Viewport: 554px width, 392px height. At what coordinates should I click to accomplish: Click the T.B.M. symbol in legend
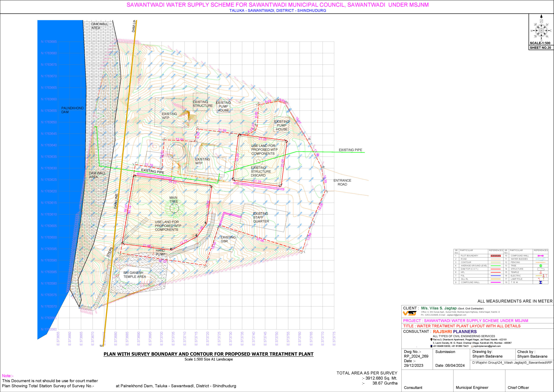pos(541,282)
